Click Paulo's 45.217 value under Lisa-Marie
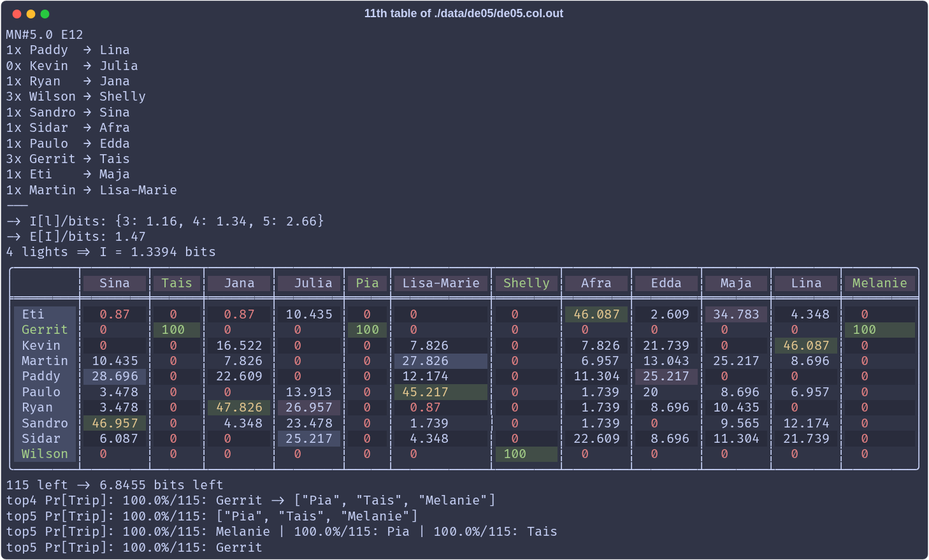The image size is (929, 560). pos(441,392)
